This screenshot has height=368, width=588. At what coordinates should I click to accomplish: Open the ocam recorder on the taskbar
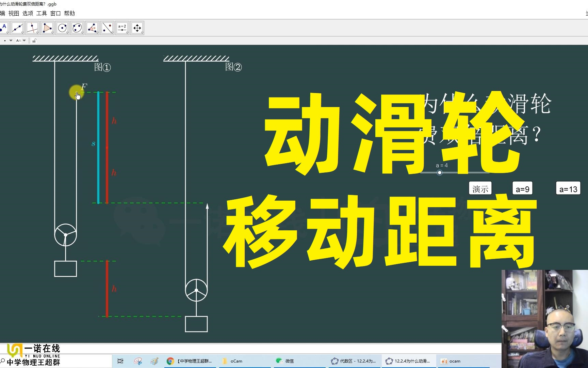click(x=463, y=361)
